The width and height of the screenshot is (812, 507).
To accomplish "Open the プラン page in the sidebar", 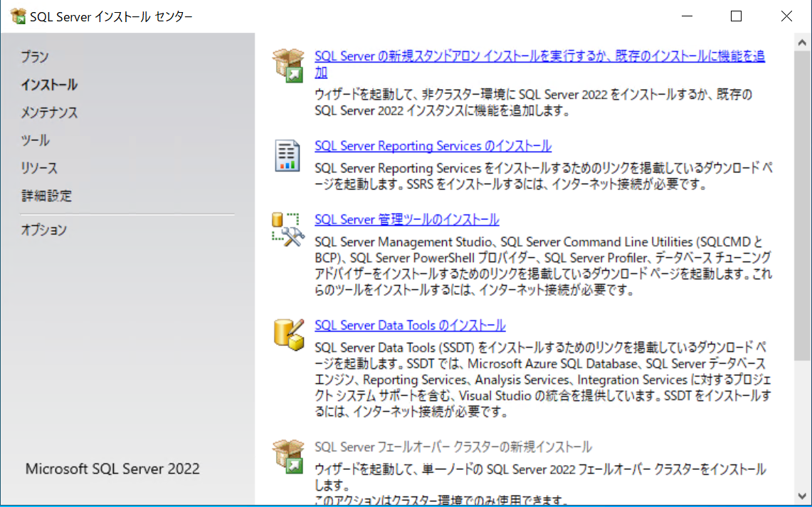I will click(x=35, y=56).
